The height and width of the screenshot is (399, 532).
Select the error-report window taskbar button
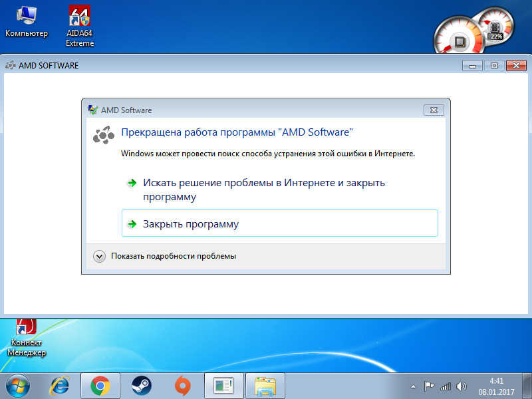223,386
